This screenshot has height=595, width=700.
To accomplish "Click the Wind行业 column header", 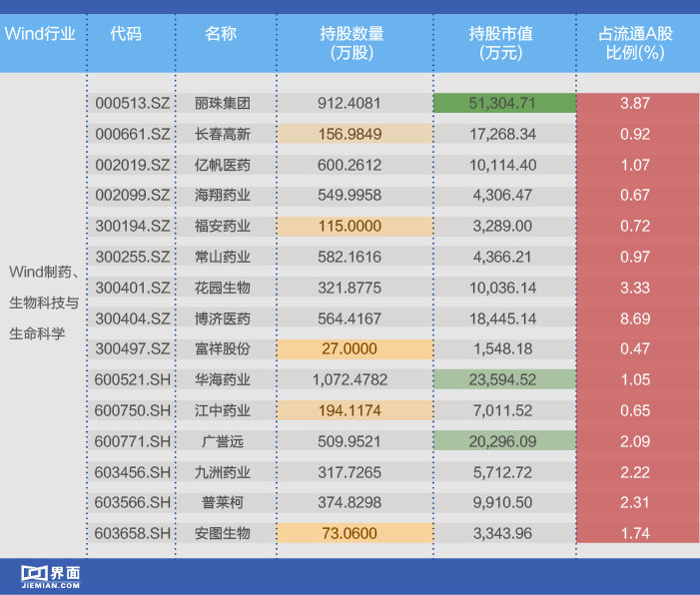I will point(40,34).
